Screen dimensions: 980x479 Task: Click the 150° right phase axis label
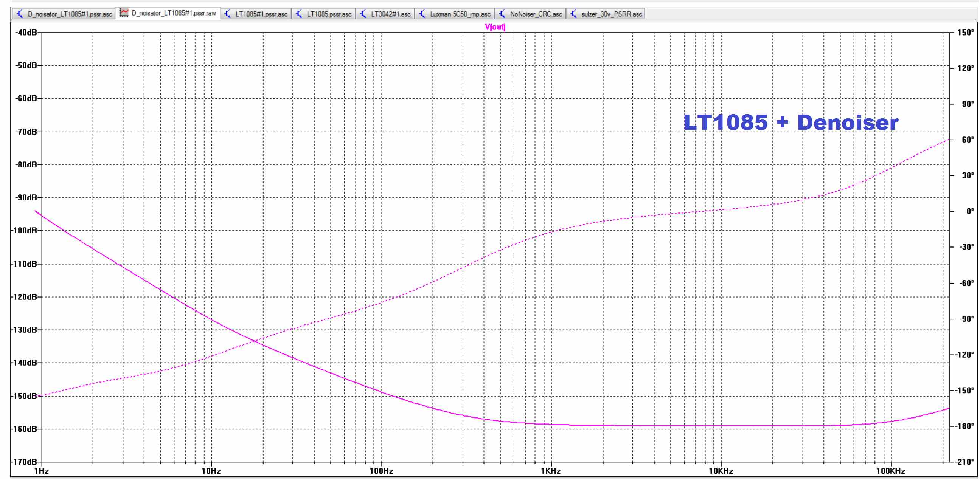[x=966, y=33]
